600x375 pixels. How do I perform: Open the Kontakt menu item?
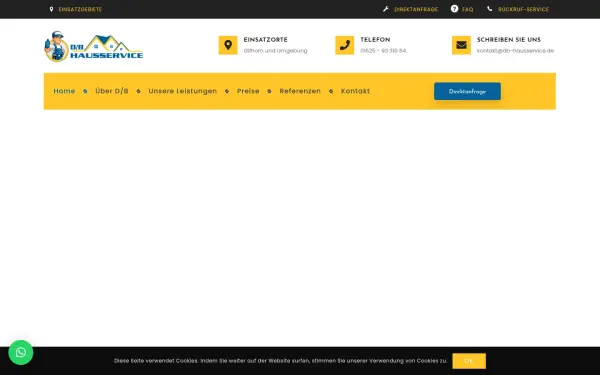coord(355,91)
